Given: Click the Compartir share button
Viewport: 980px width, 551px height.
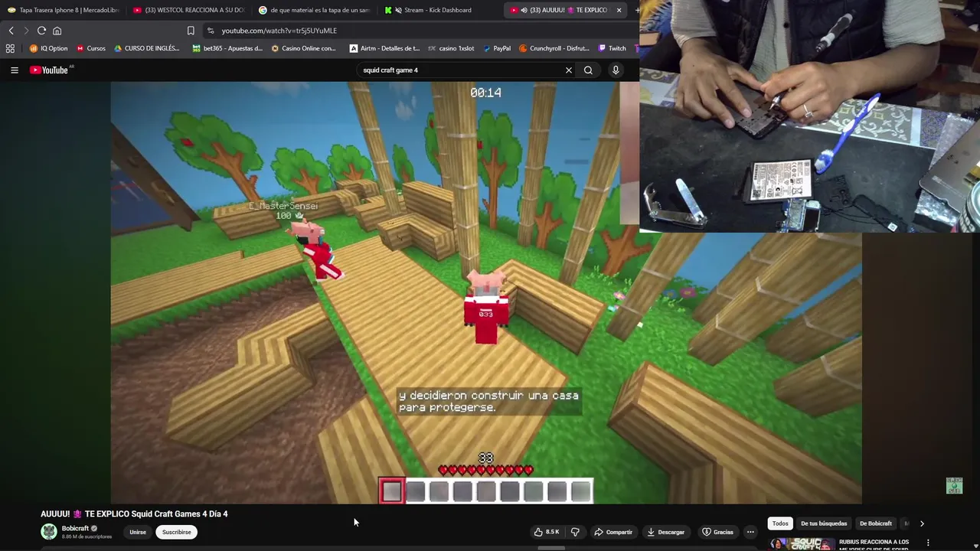Looking at the screenshot, I should pyautogui.click(x=613, y=532).
